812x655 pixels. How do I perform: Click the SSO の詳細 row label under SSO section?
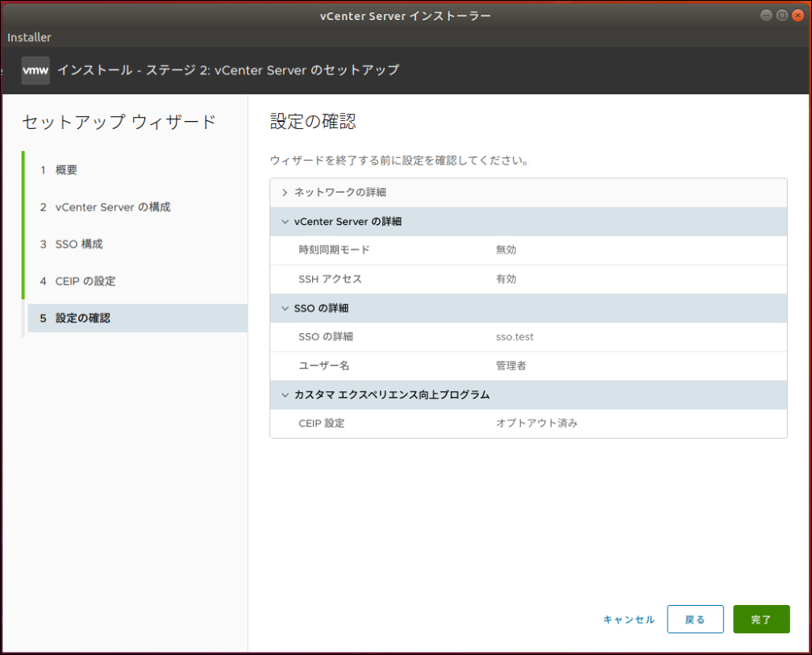[325, 337]
